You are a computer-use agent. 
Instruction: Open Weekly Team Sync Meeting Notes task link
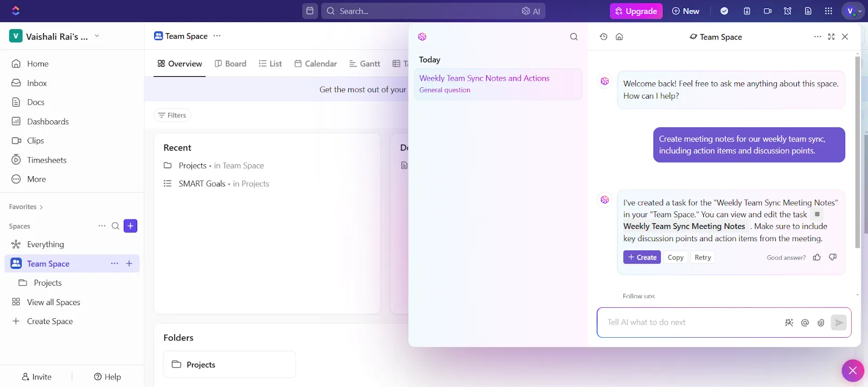click(x=684, y=227)
